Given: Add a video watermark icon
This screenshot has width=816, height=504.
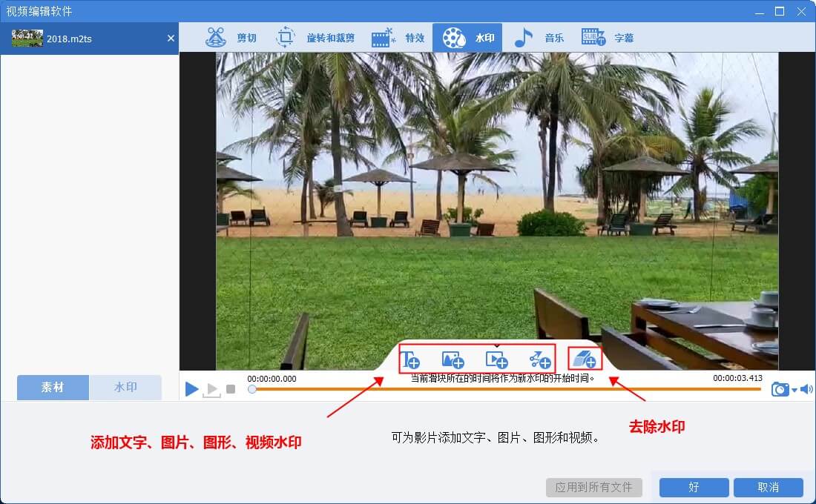Looking at the screenshot, I should [x=496, y=359].
